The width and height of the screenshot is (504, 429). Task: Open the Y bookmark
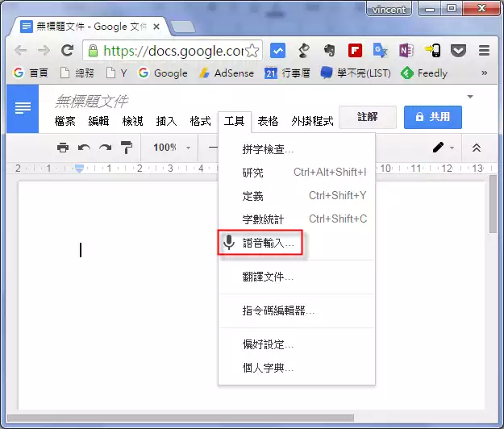coord(117,73)
